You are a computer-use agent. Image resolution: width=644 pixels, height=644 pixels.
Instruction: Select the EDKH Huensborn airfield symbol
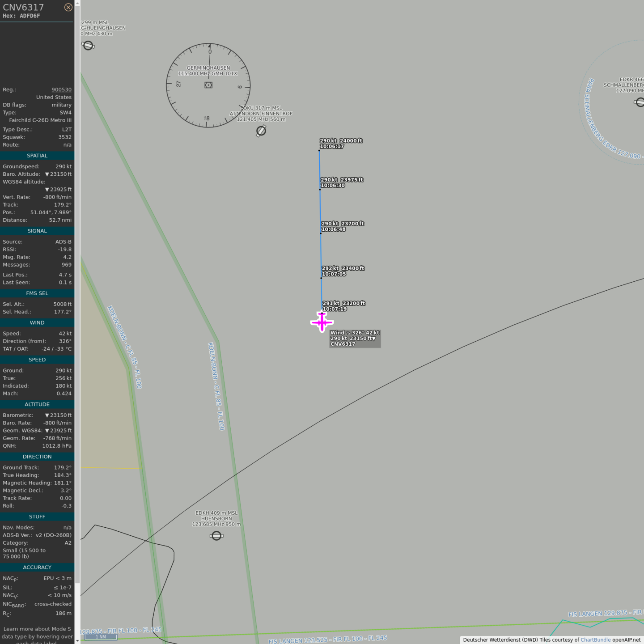coord(216,535)
